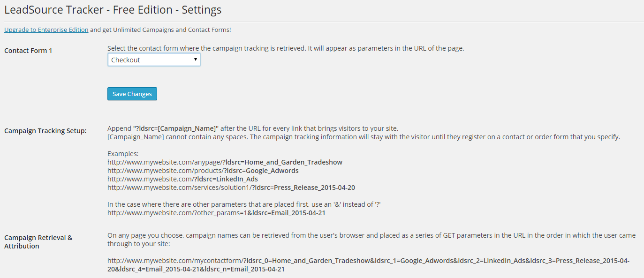Click the "Examples:" text
This screenshot has width=644, height=278.
(123, 154)
